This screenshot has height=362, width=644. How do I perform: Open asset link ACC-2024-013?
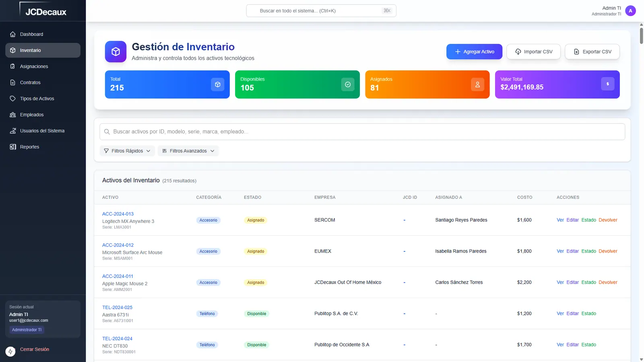pos(118,214)
